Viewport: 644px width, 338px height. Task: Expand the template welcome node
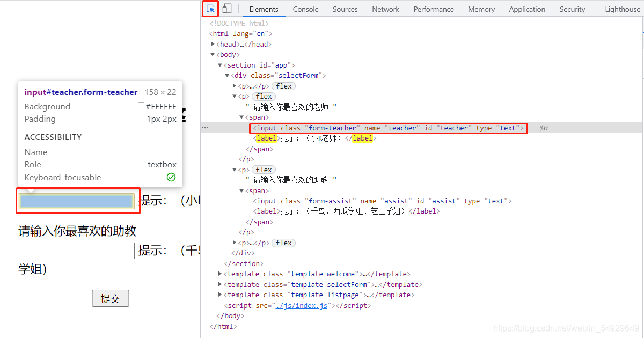tap(220, 274)
